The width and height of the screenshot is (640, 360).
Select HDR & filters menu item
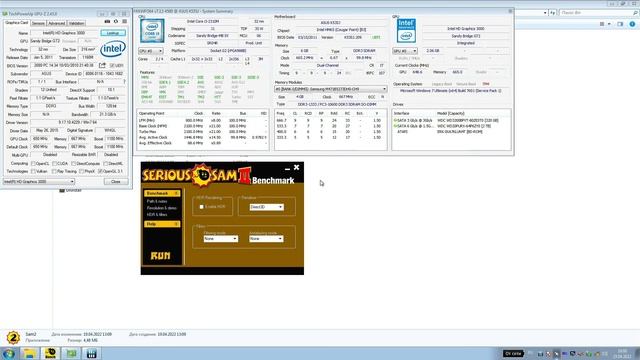(157, 214)
